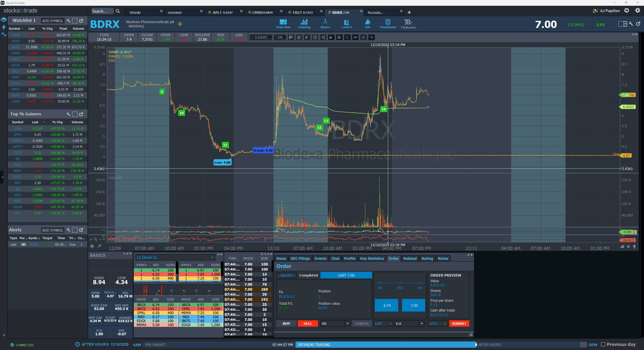Open chart drawing tools icon
Viewport: 644px width, 350px height.
click(299, 37)
